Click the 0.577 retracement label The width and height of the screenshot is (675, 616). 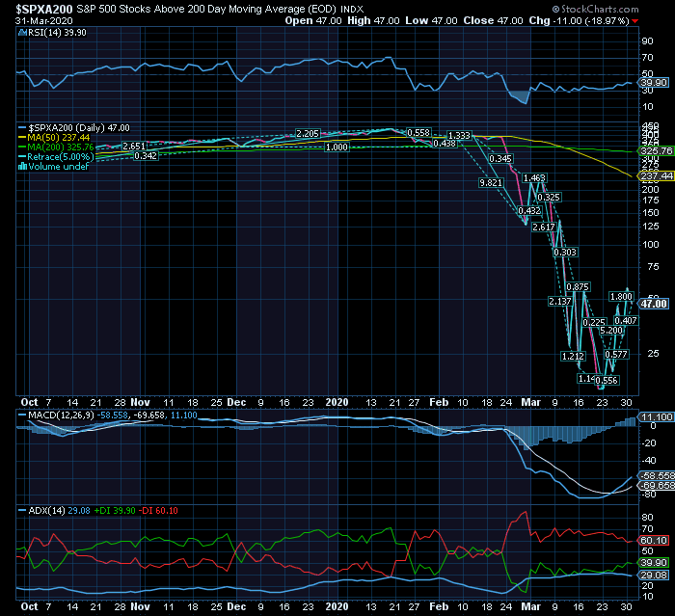tap(616, 355)
